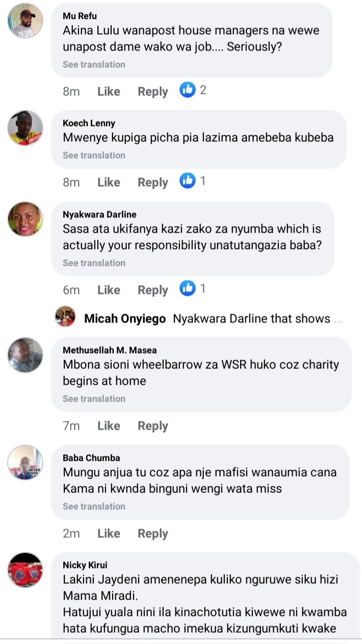Click the like reaction icon on Nyakwara Darline's comment
Image resolution: width=362 pixels, height=644 pixels.
[x=188, y=288]
